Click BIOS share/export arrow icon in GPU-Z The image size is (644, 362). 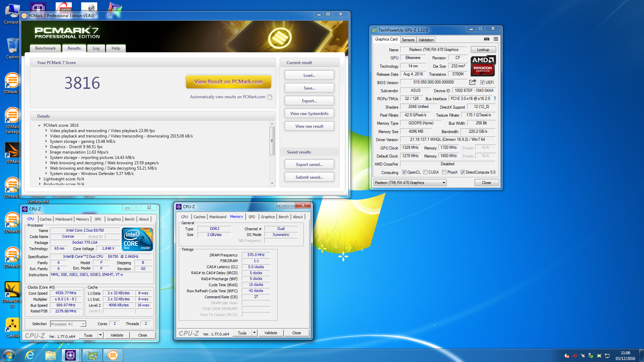pos(473,82)
